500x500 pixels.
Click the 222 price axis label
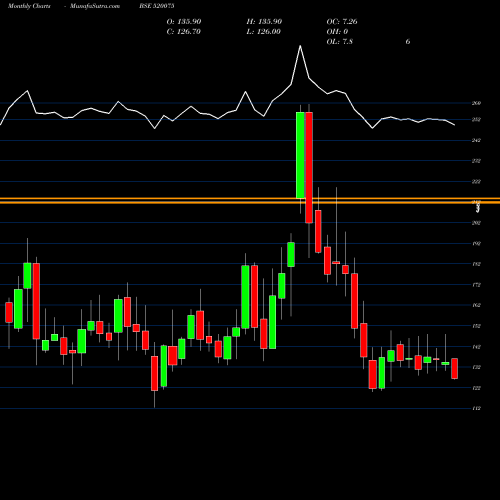pos(476,182)
